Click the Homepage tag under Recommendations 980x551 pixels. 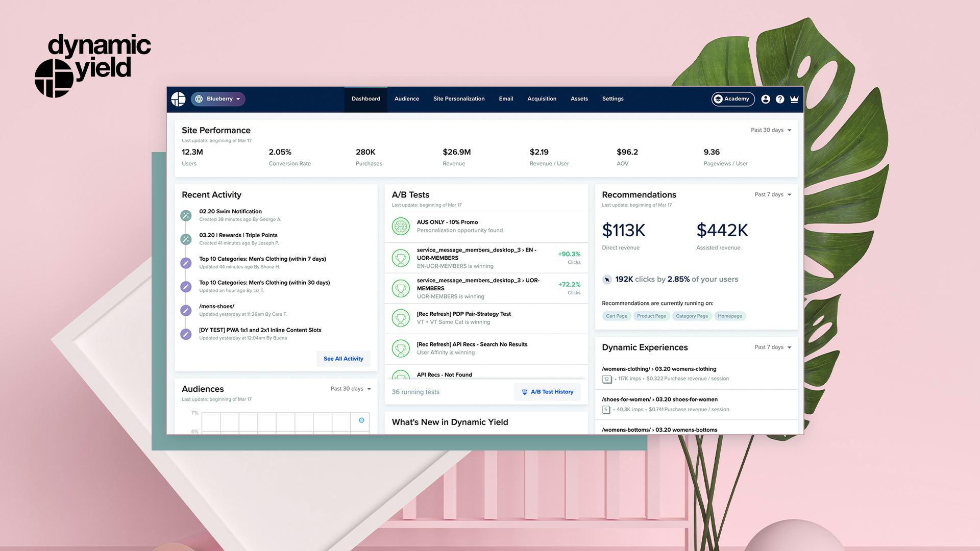tap(730, 316)
